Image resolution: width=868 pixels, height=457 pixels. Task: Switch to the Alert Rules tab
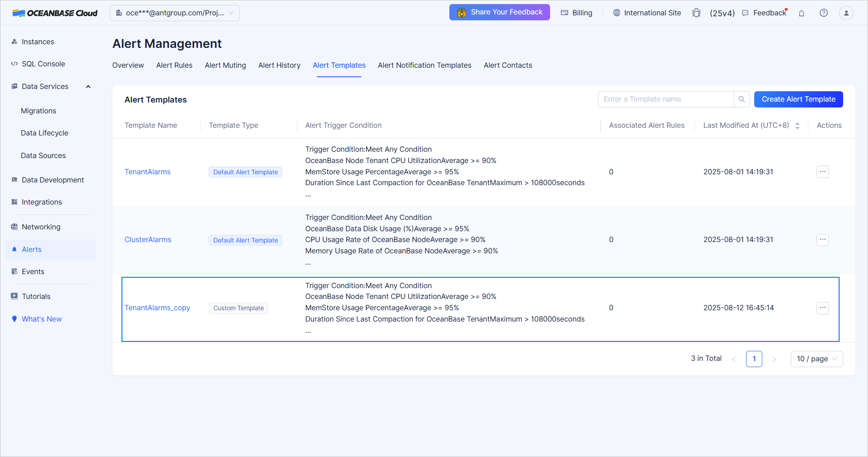[x=174, y=65]
